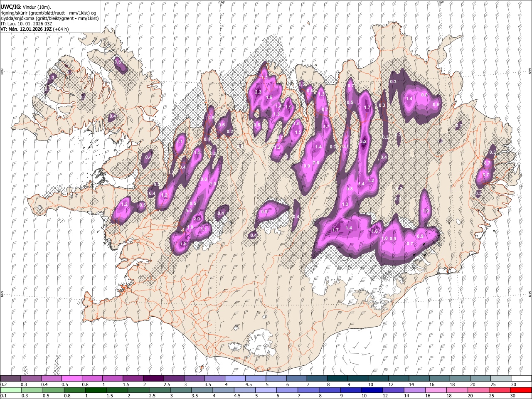
Task: Click the 'rigning/skúrir' description line
Action: pos(48,13)
